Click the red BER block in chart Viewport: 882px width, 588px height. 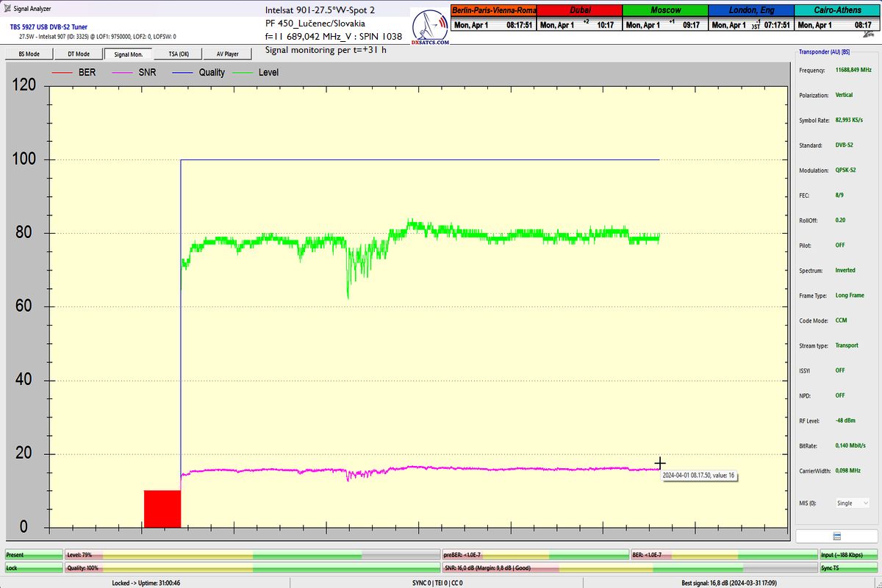coord(162,509)
